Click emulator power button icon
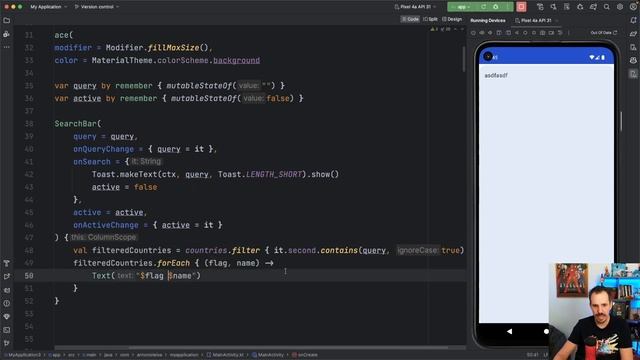 point(473,33)
